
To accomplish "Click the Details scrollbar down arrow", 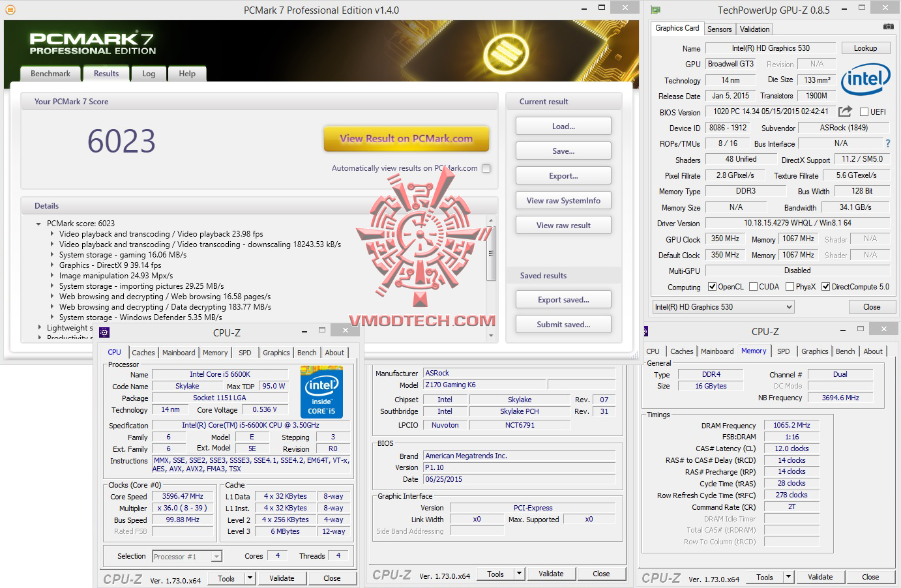I will point(492,336).
